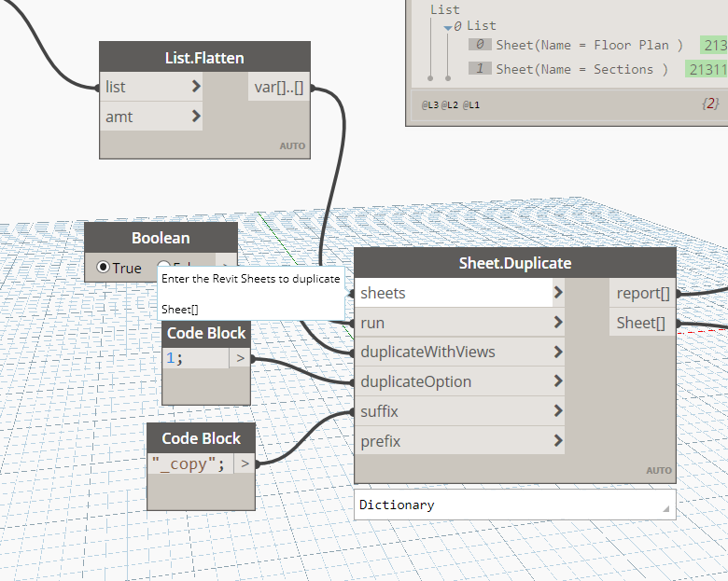Click the chevron next to duplicateWithViews port
728x581 pixels.
pyautogui.click(x=558, y=353)
